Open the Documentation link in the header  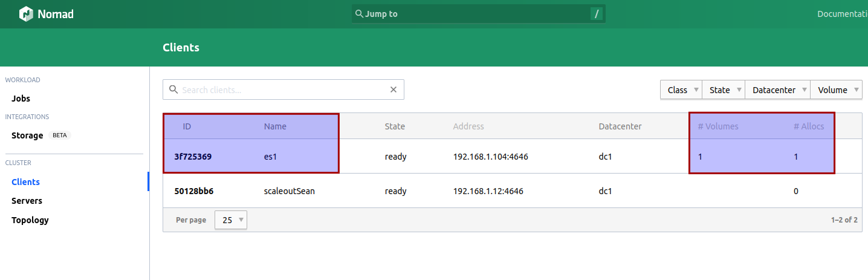(843, 14)
